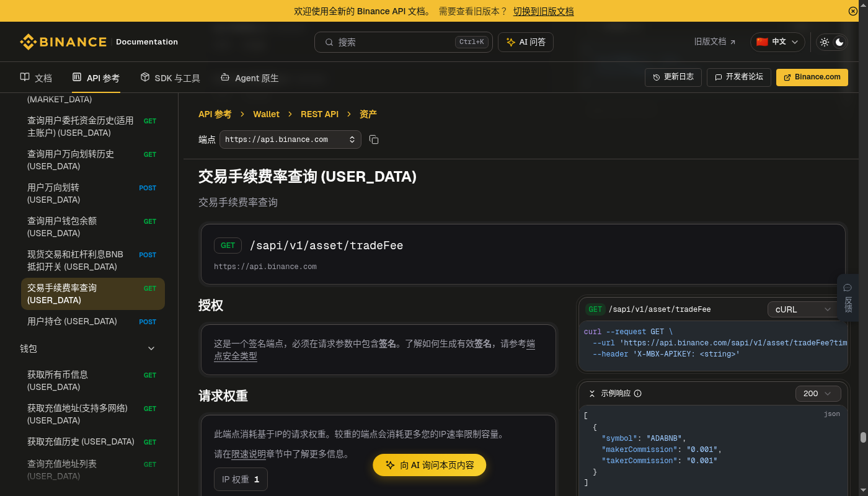Screen dimensions: 868x496
Task: Open endpoint URL selector dropdown
Action: coord(290,139)
